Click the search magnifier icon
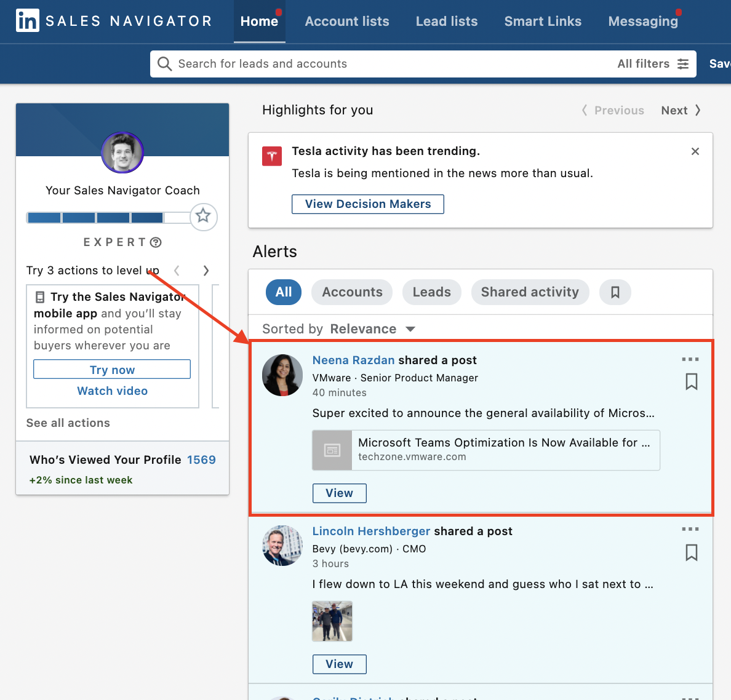731x700 pixels. tap(164, 64)
